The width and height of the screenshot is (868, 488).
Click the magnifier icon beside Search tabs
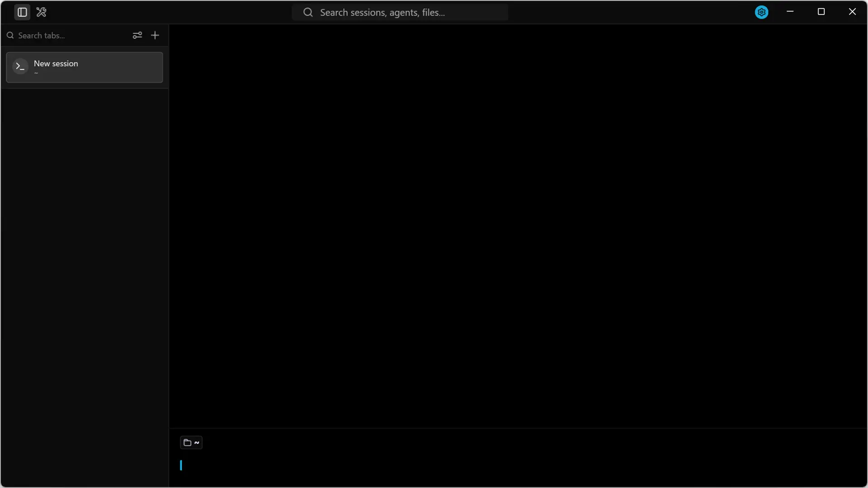click(x=10, y=35)
